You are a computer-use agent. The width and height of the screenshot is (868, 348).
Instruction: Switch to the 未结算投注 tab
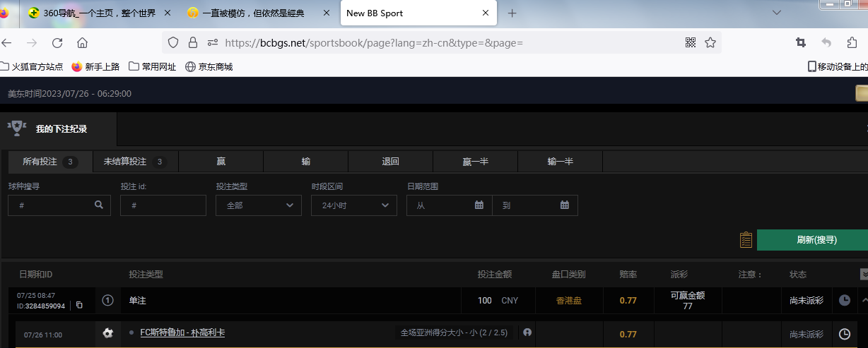[x=136, y=162]
